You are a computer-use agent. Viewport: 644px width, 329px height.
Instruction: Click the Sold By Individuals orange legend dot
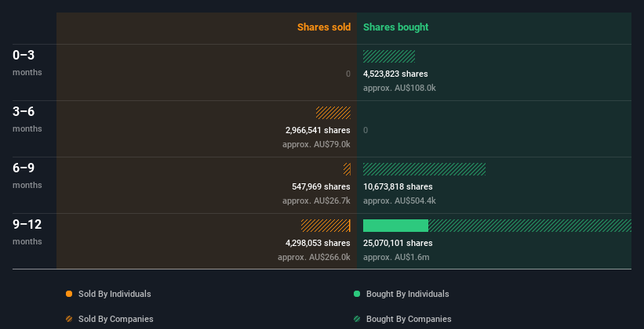[69, 294]
